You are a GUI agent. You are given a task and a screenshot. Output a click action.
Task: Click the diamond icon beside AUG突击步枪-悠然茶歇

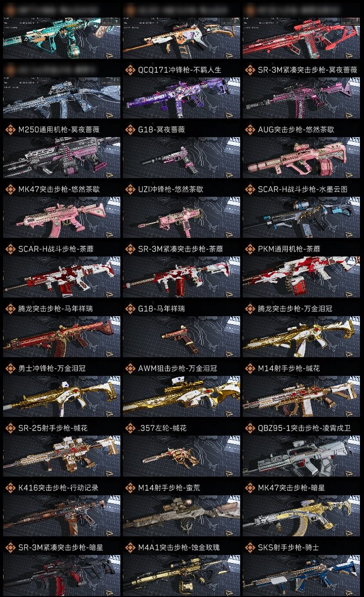coord(250,130)
